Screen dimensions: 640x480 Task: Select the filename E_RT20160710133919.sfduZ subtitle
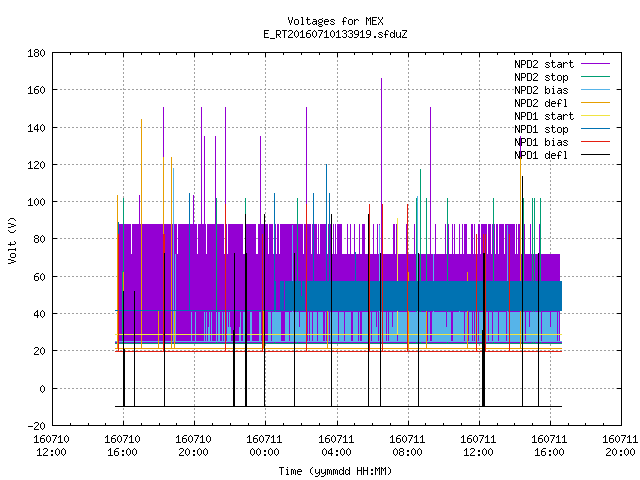[335, 34]
